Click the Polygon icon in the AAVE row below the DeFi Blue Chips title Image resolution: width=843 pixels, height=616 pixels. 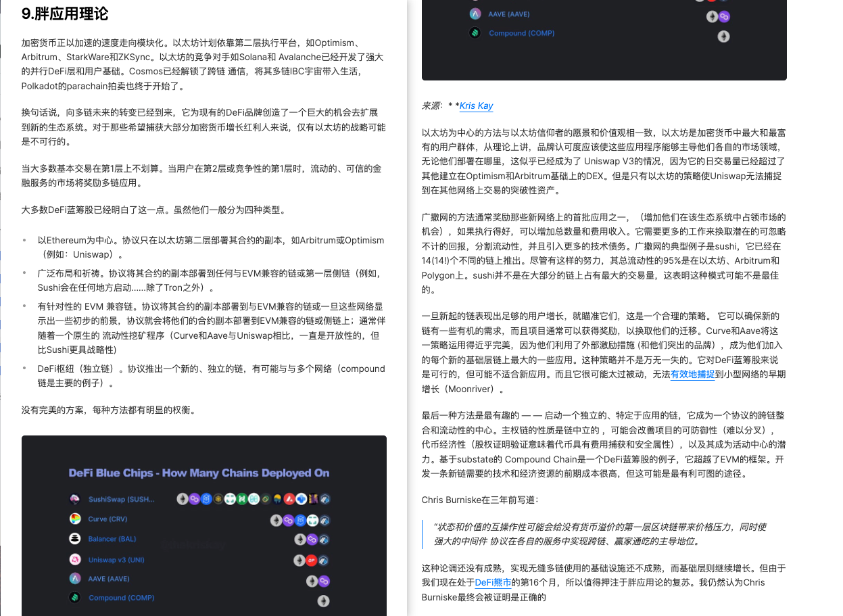(x=324, y=581)
